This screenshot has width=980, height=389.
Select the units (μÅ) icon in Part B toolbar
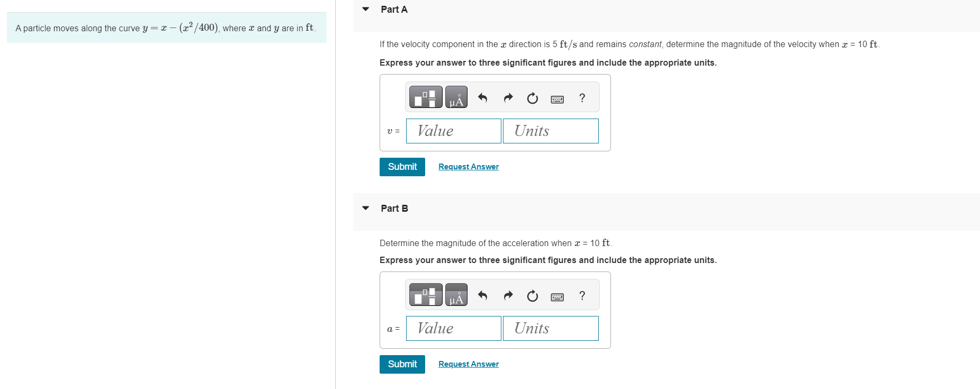(456, 295)
